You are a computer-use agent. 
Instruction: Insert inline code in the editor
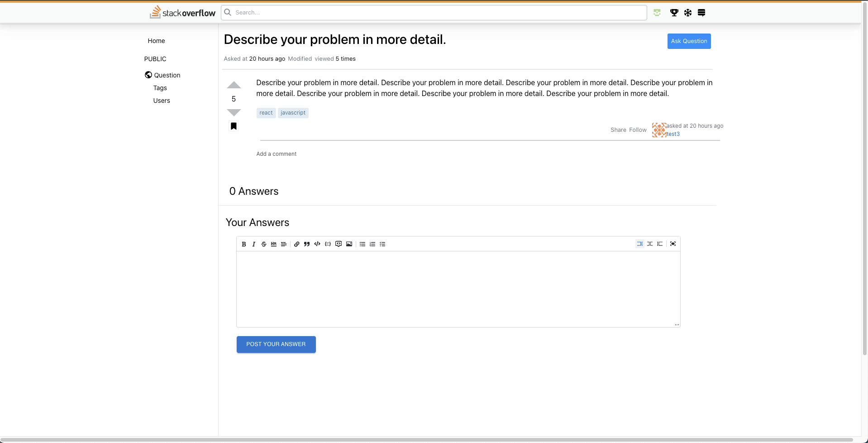tap(317, 244)
